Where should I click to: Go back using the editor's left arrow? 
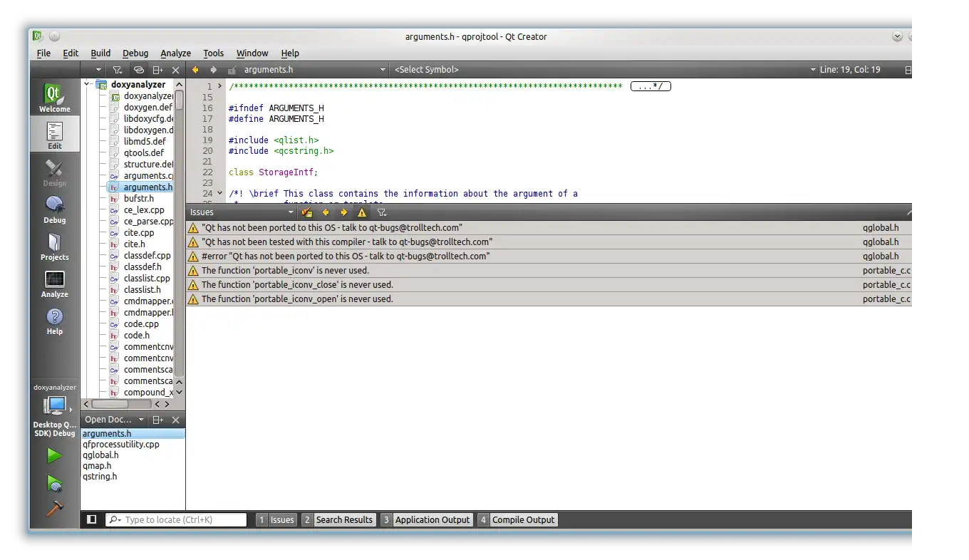[195, 70]
